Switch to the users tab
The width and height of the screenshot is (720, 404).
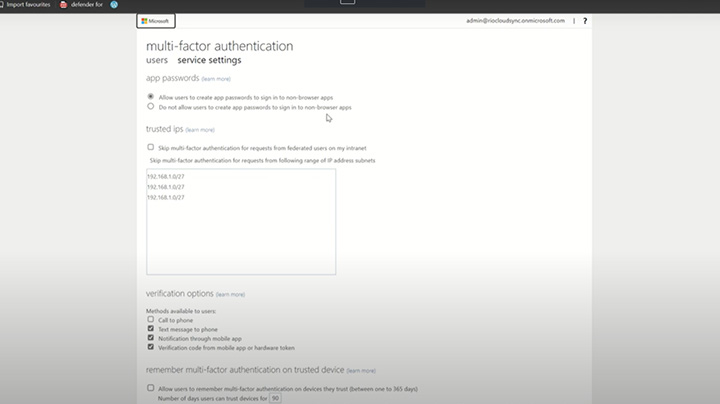(x=157, y=60)
